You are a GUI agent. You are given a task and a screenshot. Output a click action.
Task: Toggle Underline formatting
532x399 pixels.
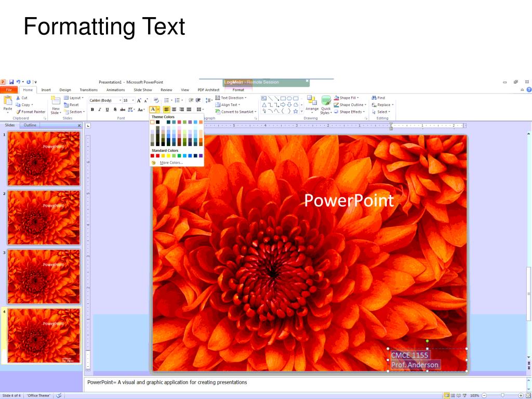tap(107, 110)
